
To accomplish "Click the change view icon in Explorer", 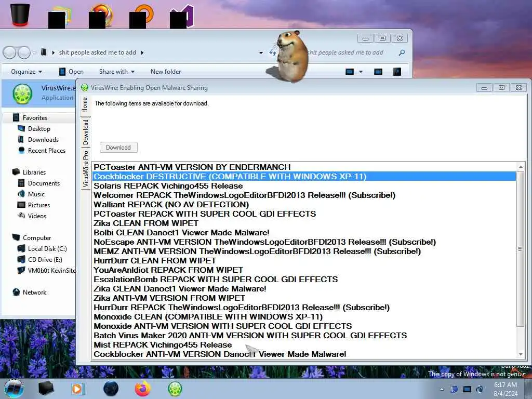I will point(350,72).
